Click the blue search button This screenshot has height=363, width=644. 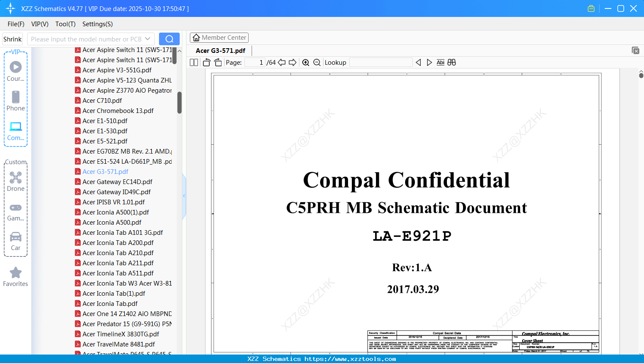(169, 39)
